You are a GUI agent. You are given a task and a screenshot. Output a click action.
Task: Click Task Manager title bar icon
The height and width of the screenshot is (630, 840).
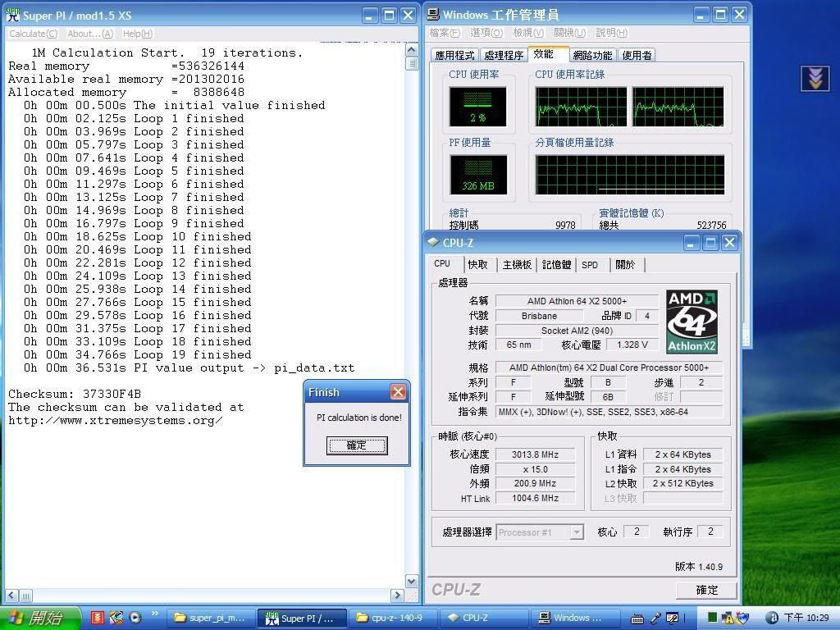[433, 15]
